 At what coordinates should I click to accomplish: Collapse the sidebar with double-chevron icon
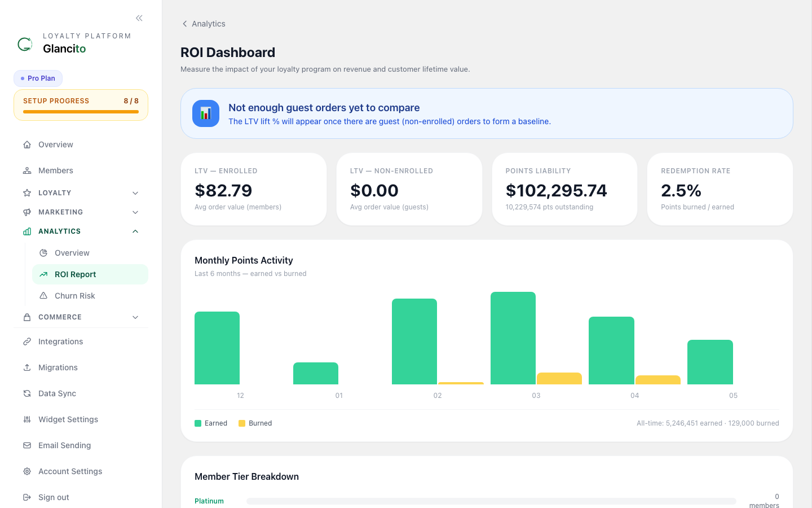click(x=139, y=18)
